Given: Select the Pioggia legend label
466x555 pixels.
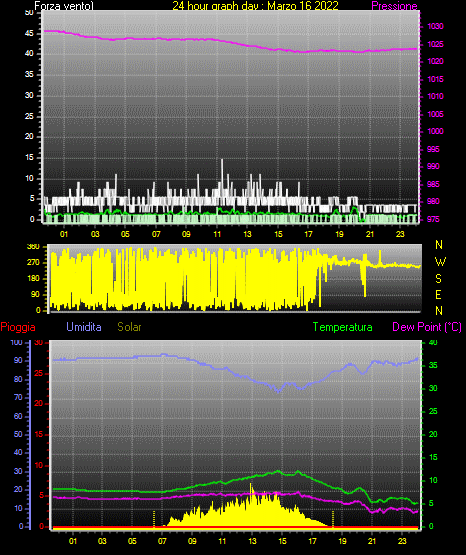Looking at the screenshot, I should pos(18,327).
